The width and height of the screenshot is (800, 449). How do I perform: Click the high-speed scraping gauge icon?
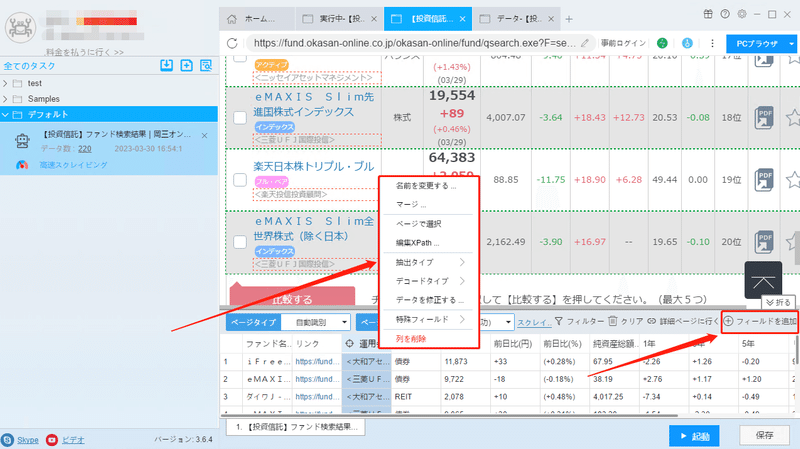pyautogui.click(x=22, y=165)
